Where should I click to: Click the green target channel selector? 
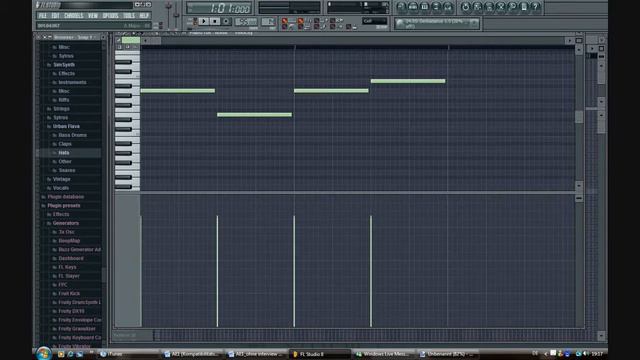coord(131,40)
